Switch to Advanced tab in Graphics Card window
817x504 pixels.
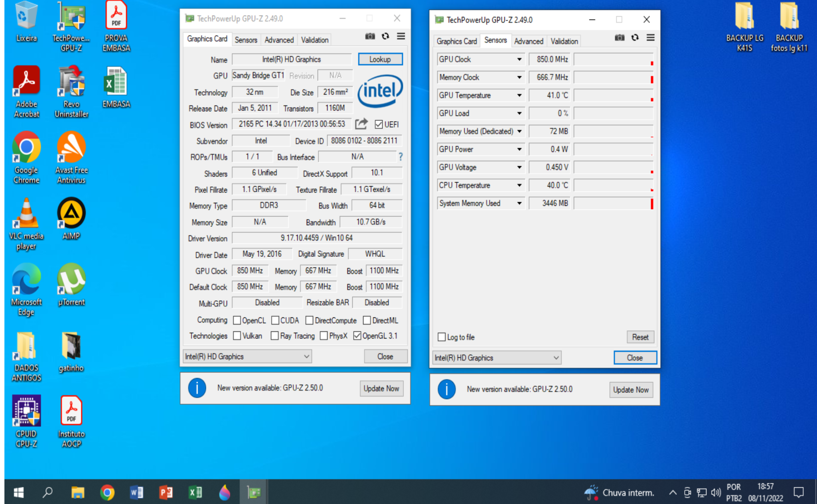click(279, 40)
